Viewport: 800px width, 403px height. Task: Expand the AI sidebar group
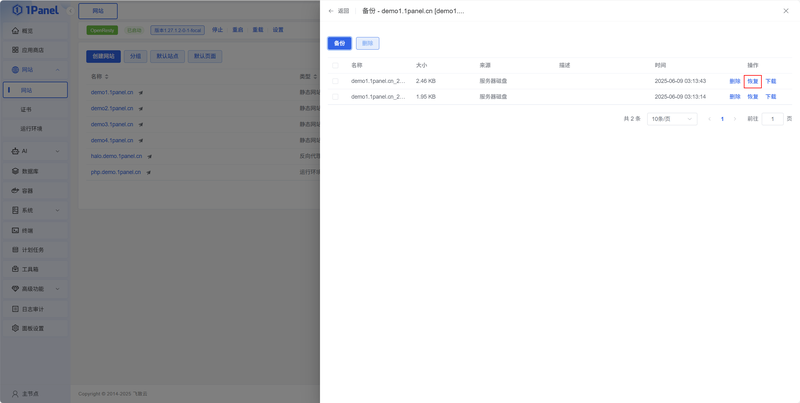(57, 151)
